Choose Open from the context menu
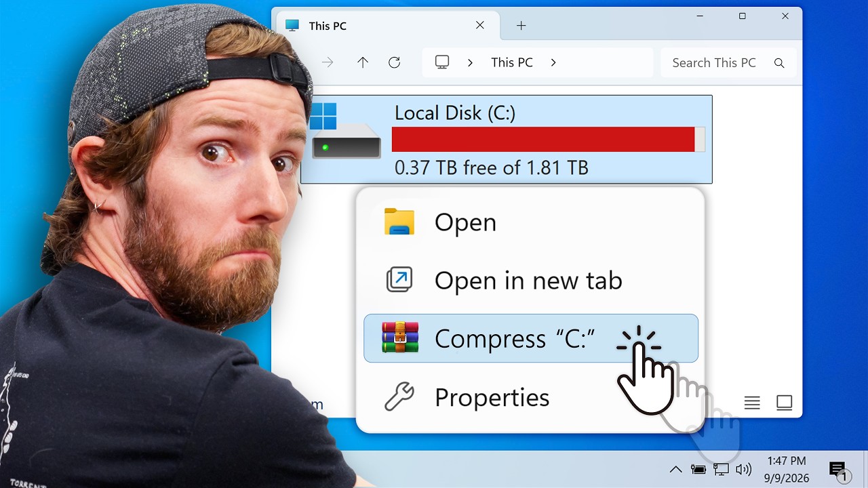The width and height of the screenshot is (868, 488). [530, 222]
